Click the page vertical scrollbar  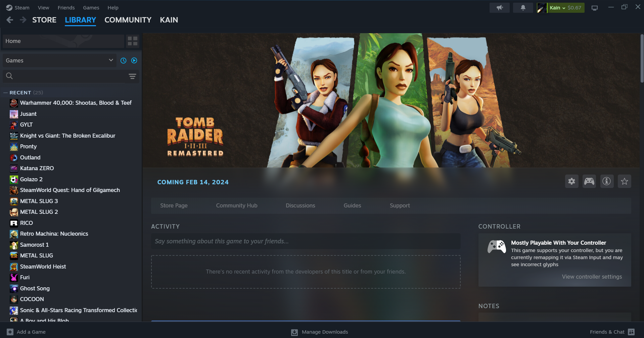642,58
